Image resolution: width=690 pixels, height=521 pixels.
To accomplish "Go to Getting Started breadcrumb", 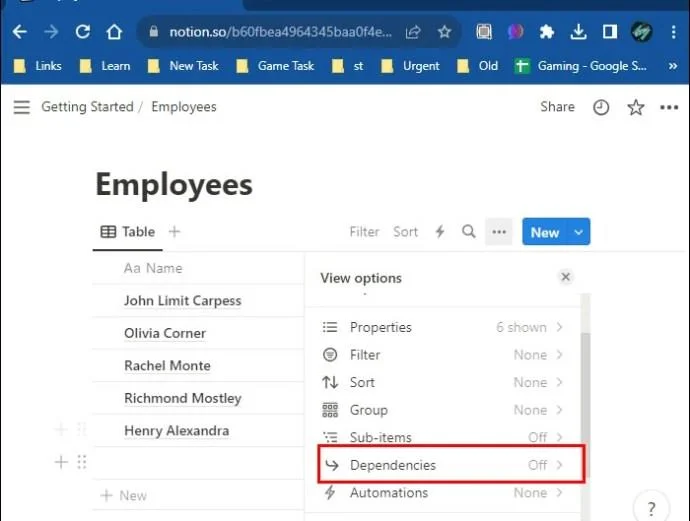I will pyautogui.click(x=87, y=107).
